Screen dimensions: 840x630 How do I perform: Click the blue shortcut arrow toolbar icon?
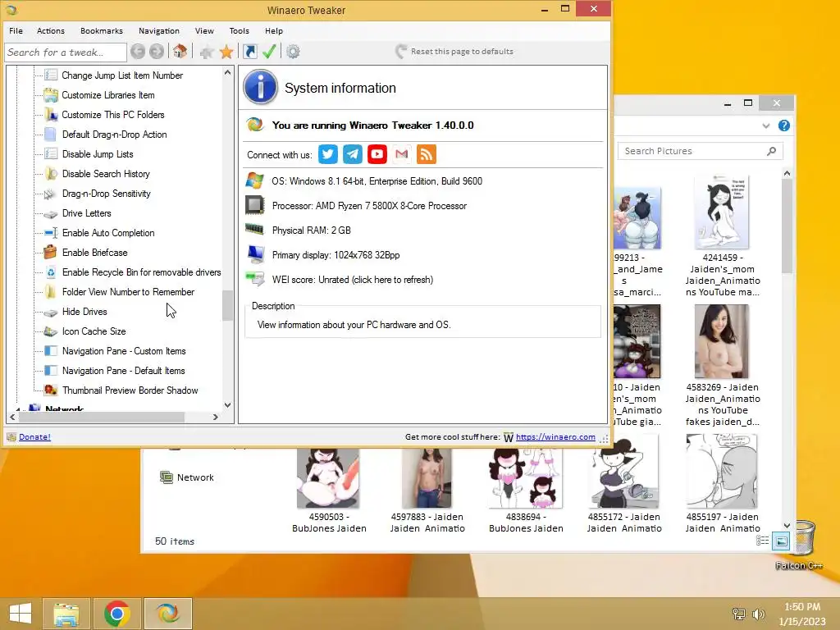coord(249,52)
